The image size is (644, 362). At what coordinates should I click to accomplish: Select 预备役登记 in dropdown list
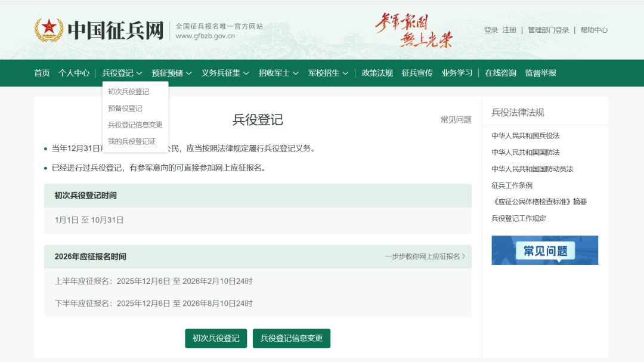tap(125, 108)
